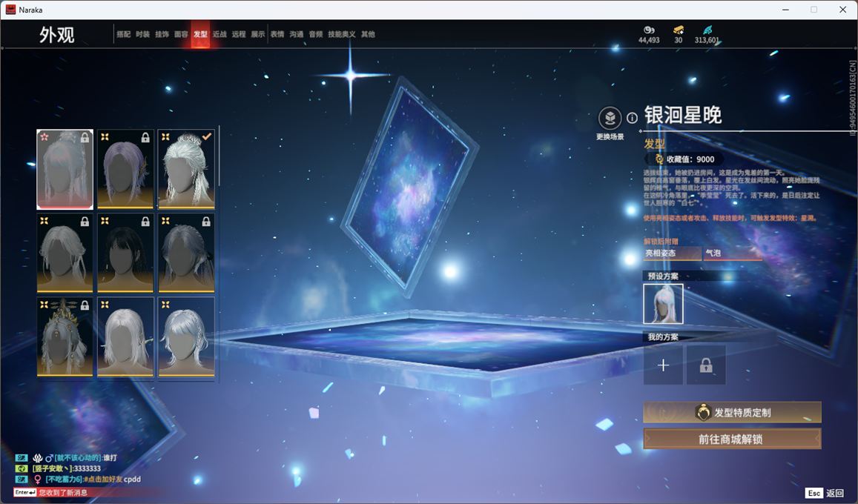Select the 预设方案 preset thumbnail
This screenshot has height=504, width=858.
[663, 304]
